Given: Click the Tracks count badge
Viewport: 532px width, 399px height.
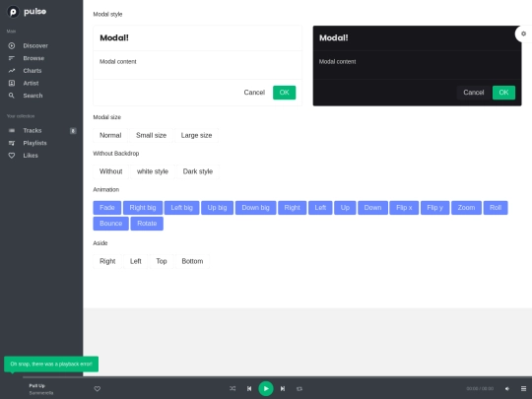Looking at the screenshot, I should 73,131.
